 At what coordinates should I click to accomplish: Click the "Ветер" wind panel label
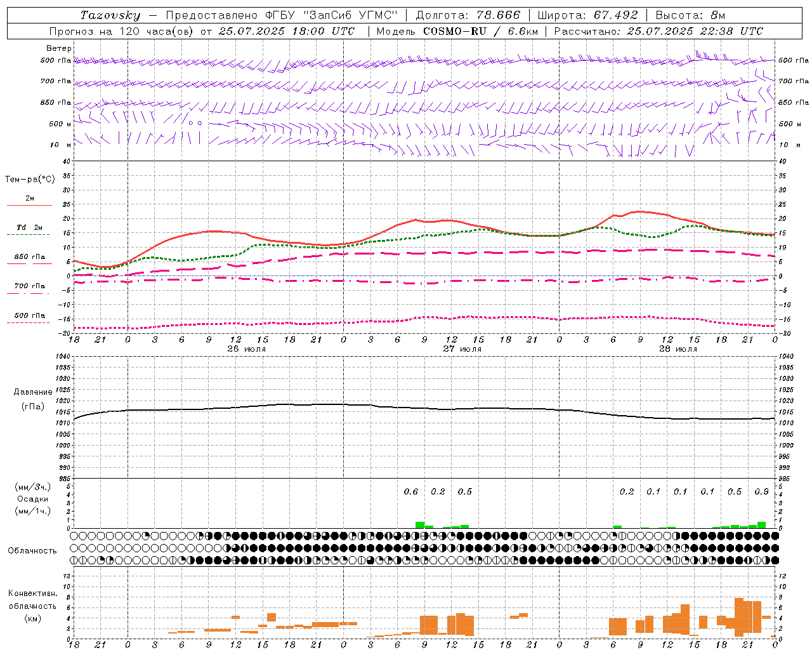click(59, 48)
